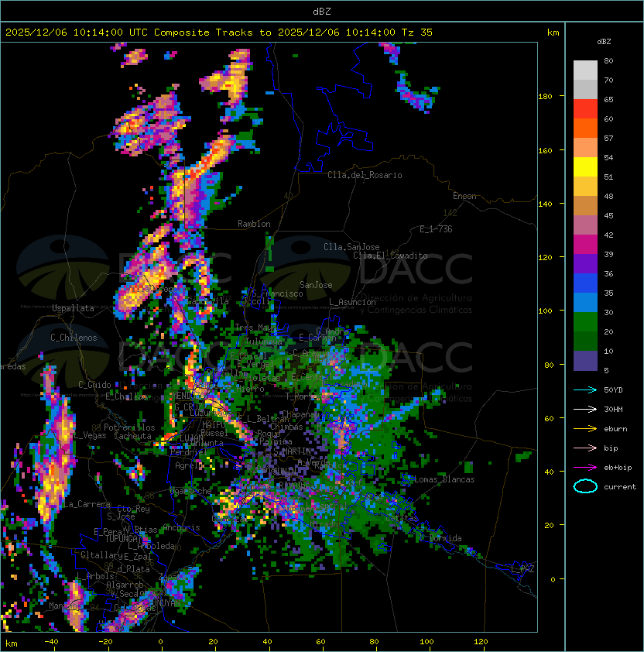Click the 'Cacheuta' map label
This screenshot has width=644, height=652.
pyautogui.click(x=132, y=436)
